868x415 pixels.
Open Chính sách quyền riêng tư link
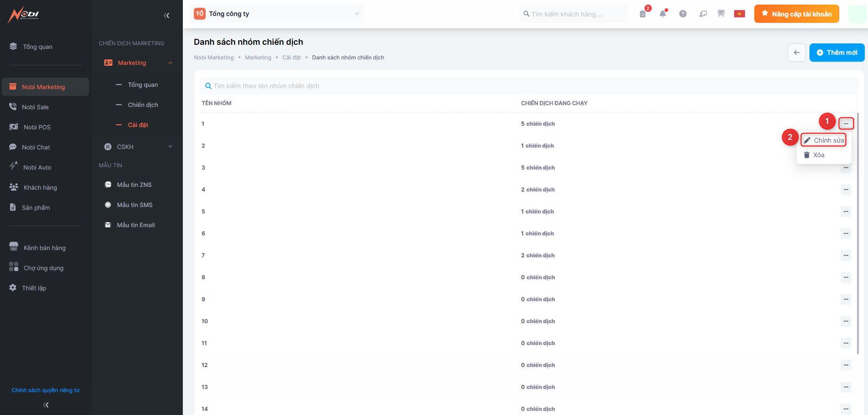pos(46,390)
